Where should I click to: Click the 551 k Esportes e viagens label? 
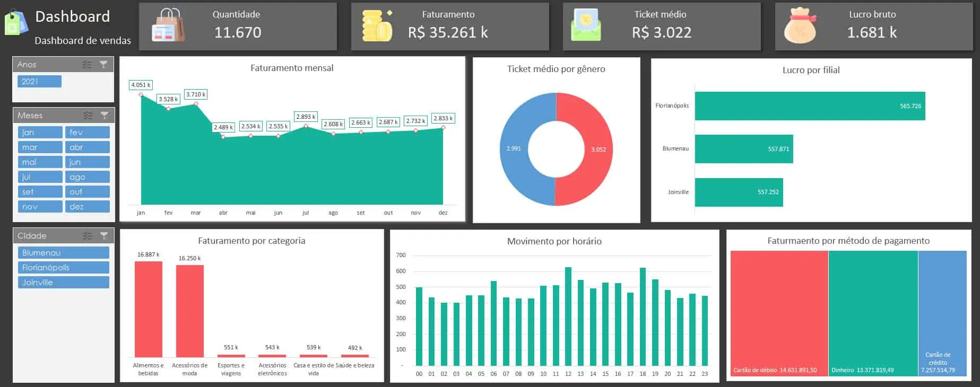click(231, 347)
